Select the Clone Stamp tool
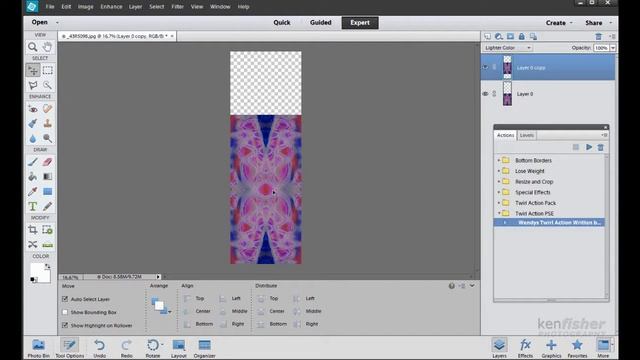Screen dimensions: 640x360 [x=48, y=123]
